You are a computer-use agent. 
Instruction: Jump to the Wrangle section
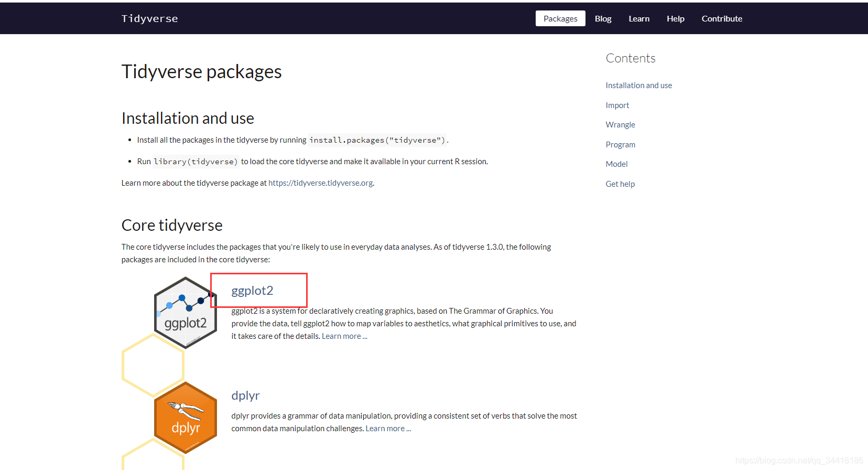(621, 125)
